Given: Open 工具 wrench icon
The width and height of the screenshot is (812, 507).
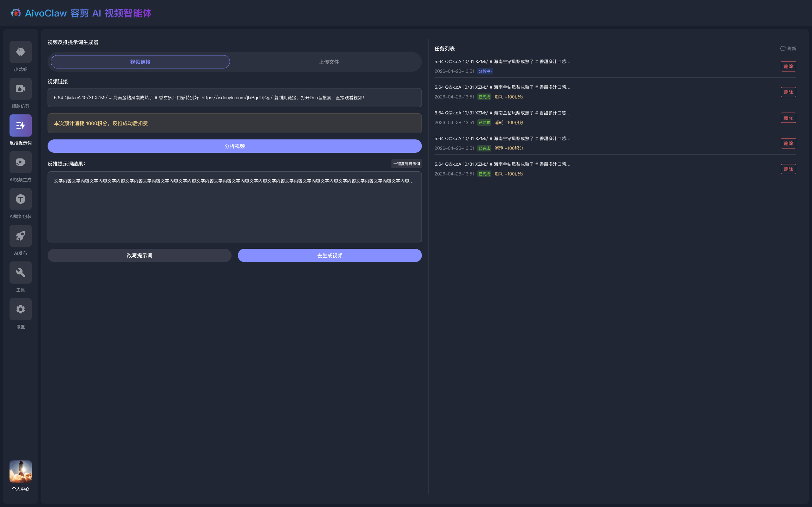Looking at the screenshot, I should [21, 273].
